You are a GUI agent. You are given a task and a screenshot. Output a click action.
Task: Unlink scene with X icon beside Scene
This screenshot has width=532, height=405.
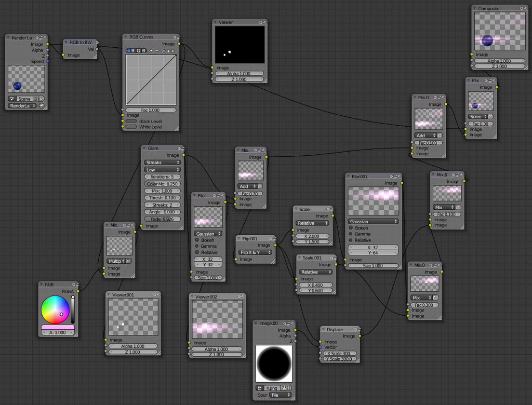click(41, 99)
